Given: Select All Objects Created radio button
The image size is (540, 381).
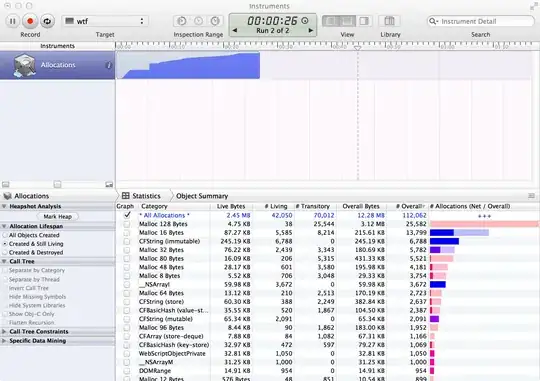Looking at the screenshot, I should point(5,235).
